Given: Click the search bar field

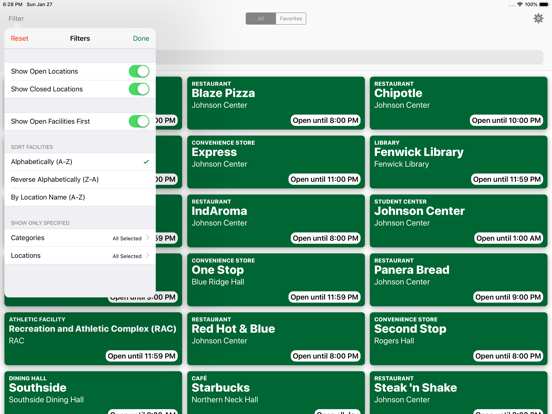Looking at the screenshot, I should (350, 57).
